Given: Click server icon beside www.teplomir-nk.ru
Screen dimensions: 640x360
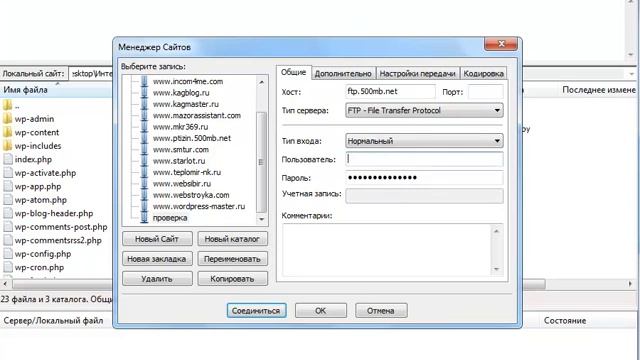Looking at the screenshot, I should 144,172.
